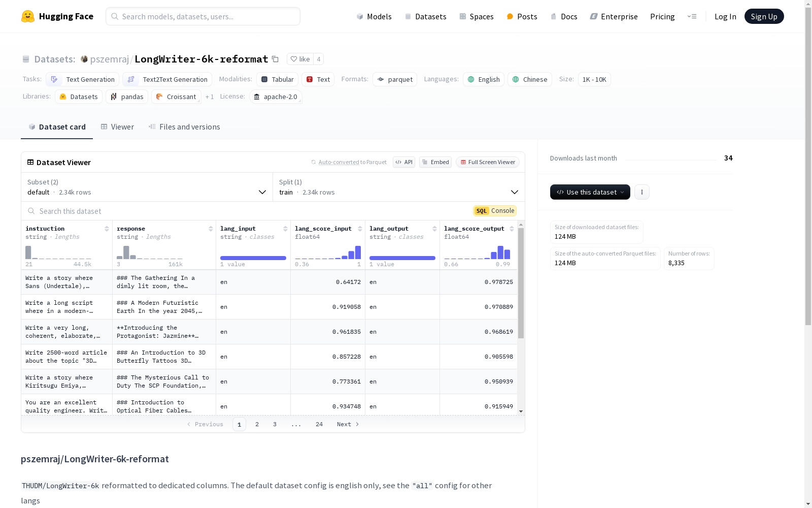The image size is (812, 508).
Task: Click the dataset icon beside Datasets: label
Action: (x=26, y=59)
